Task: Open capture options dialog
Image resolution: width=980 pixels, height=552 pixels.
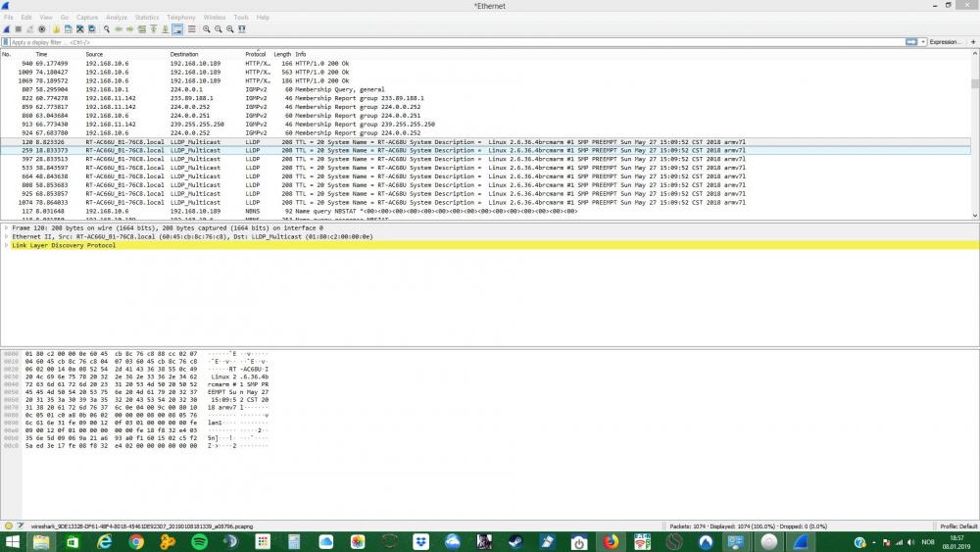Action: (x=42, y=29)
